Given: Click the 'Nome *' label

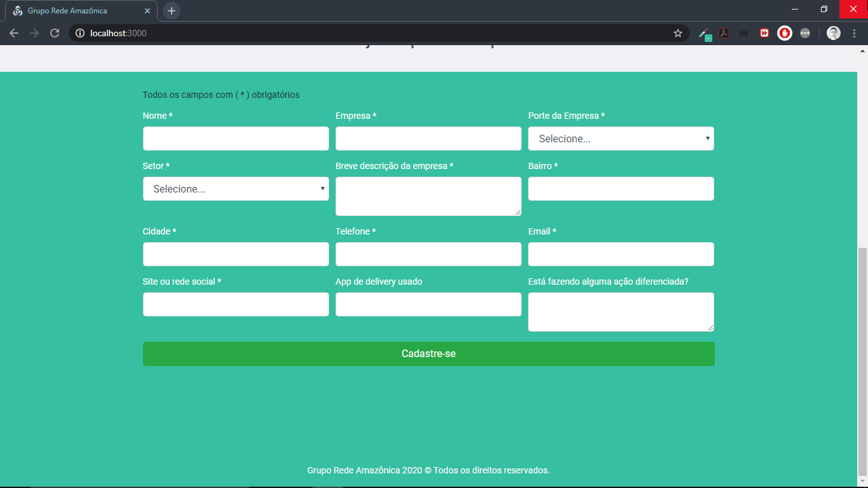Looking at the screenshot, I should pyautogui.click(x=158, y=116).
